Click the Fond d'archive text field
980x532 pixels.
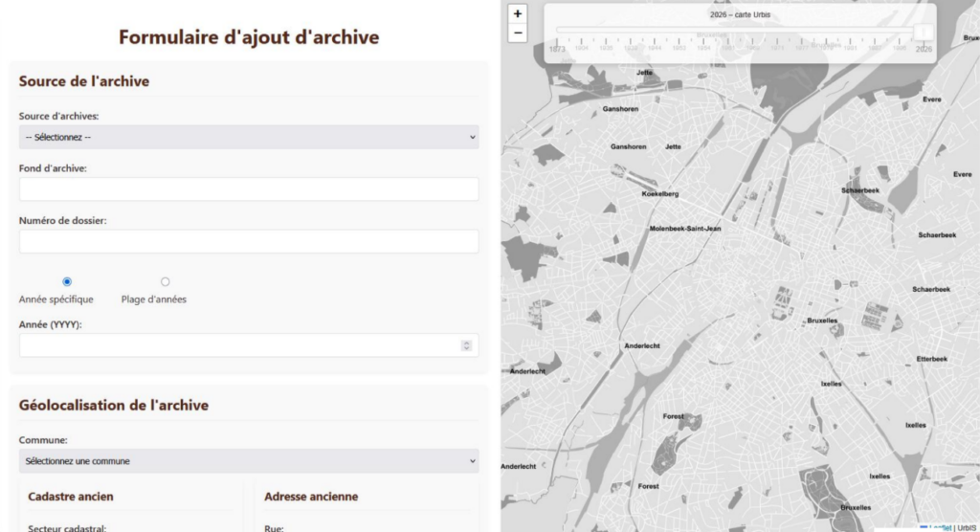249,189
